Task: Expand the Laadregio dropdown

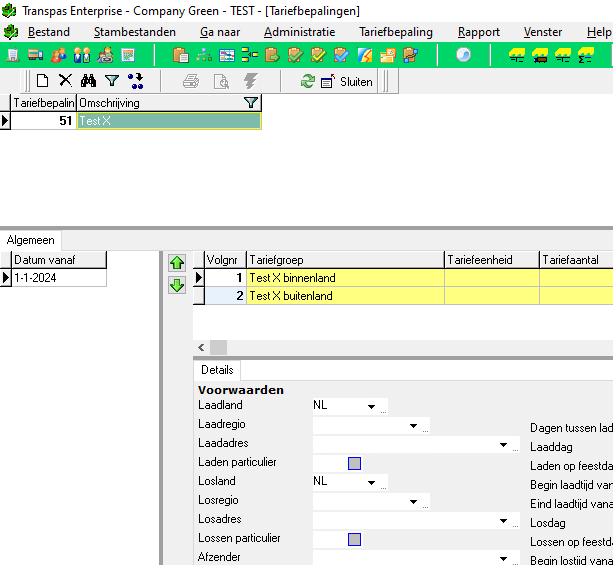Action: [412, 426]
